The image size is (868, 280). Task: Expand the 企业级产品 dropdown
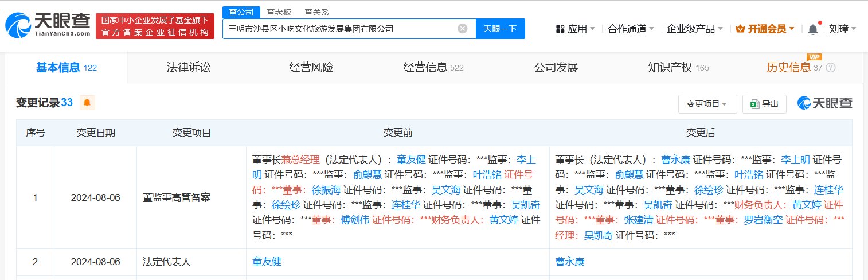(694, 29)
